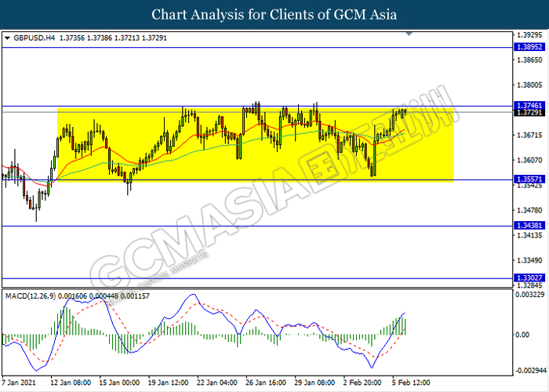Click the 19 Jan 12:00 time label

tap(168, 383)
